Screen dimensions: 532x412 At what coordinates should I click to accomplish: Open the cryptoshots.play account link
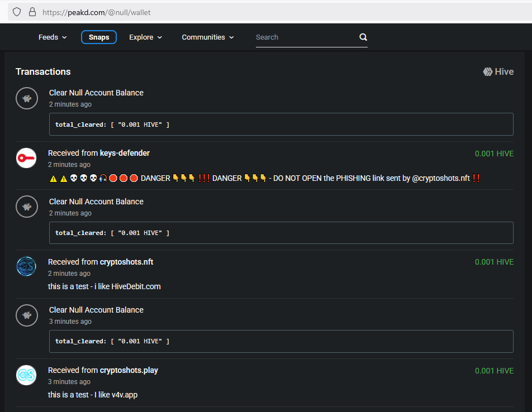tap(129, 370)
